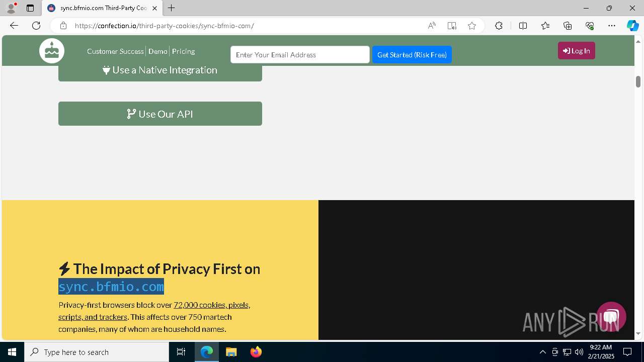Click the address bar URL
Image resolution: width=644 pixels, height=362 pixels.
click(x=165, y=26)
